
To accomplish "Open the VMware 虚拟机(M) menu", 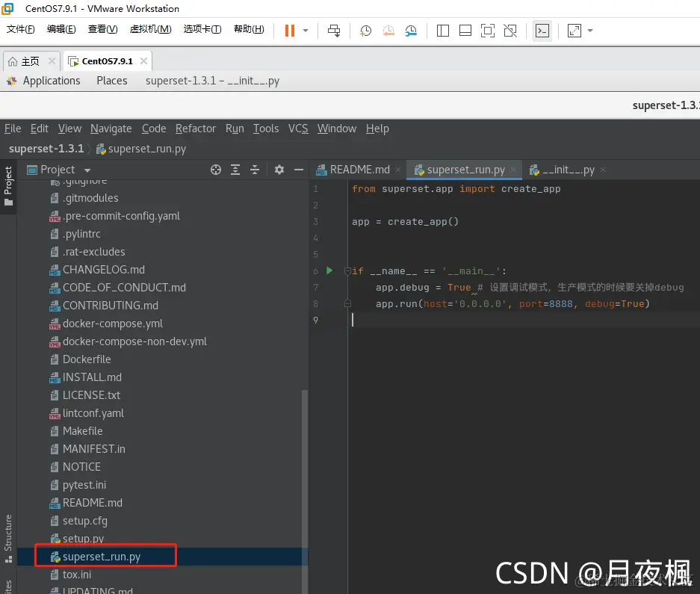I will coord(150,29).
